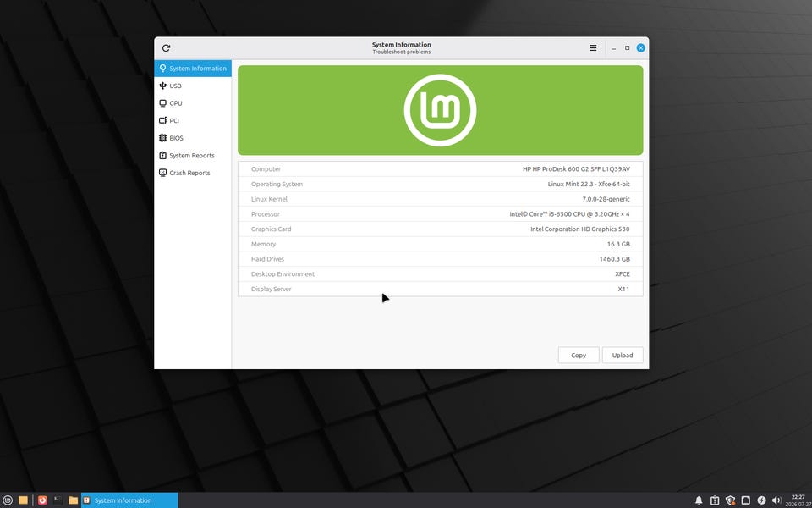The width and height of the screenshot is (812, 508).
Task: Click the Display Server value X11
Action: click(623, 290)
